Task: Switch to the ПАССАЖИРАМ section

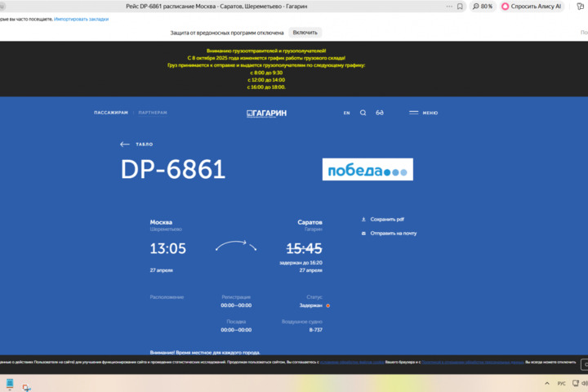Action: coord(111,113)
